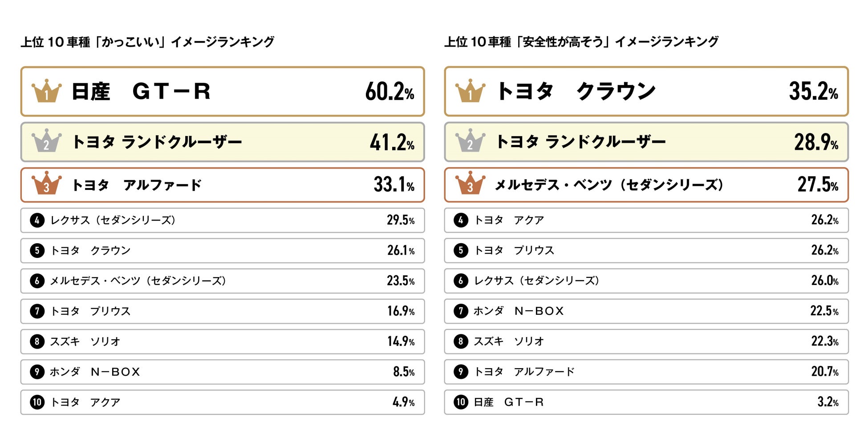
Task: Click the gold crown beside 日産 GT-R
Action: point(46,92)
